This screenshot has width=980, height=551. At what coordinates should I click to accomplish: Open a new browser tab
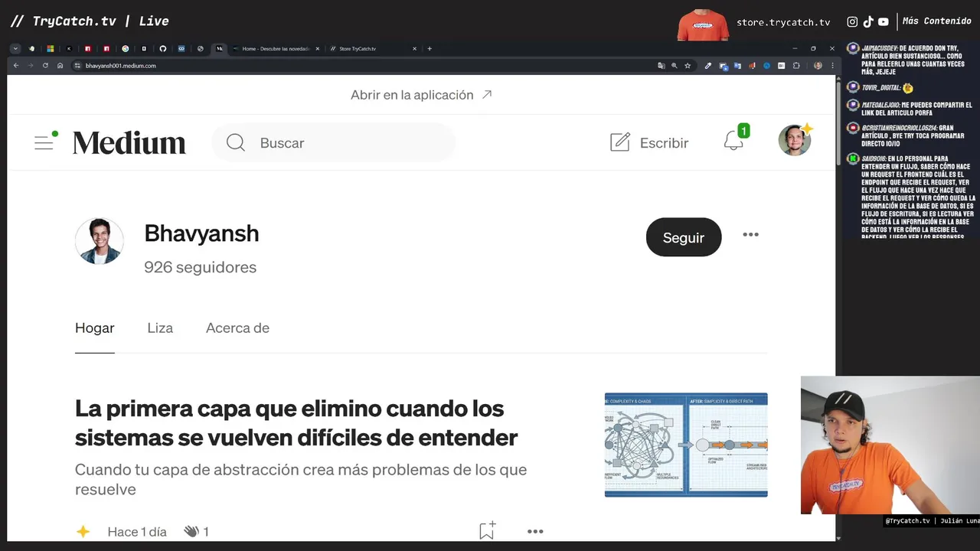[x=430, y=48]
